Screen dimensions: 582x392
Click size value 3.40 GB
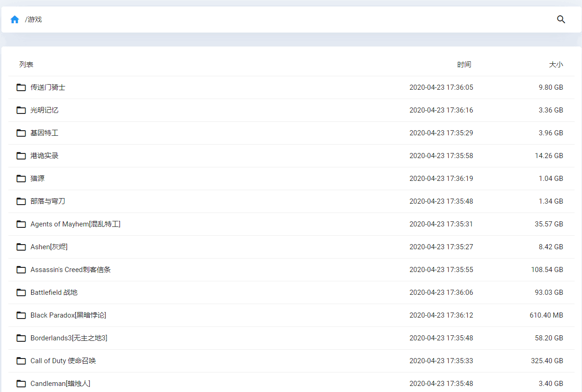click(551, 384)
